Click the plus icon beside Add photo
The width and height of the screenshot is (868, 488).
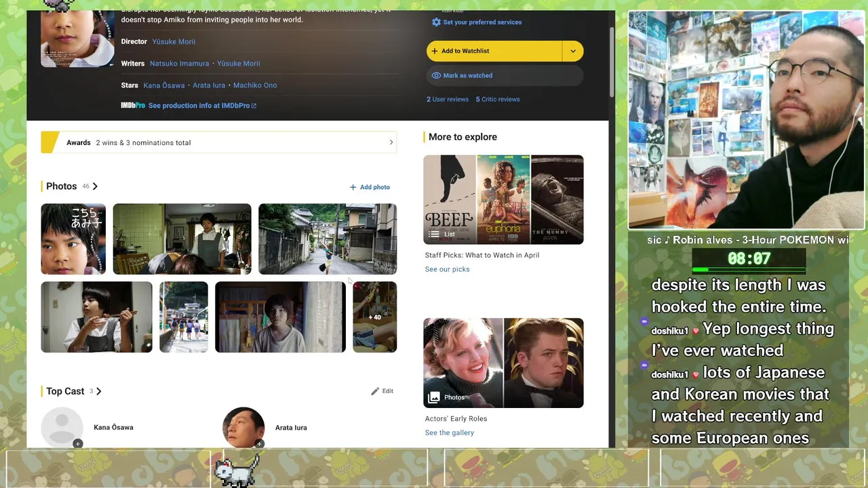pos(353,187)
